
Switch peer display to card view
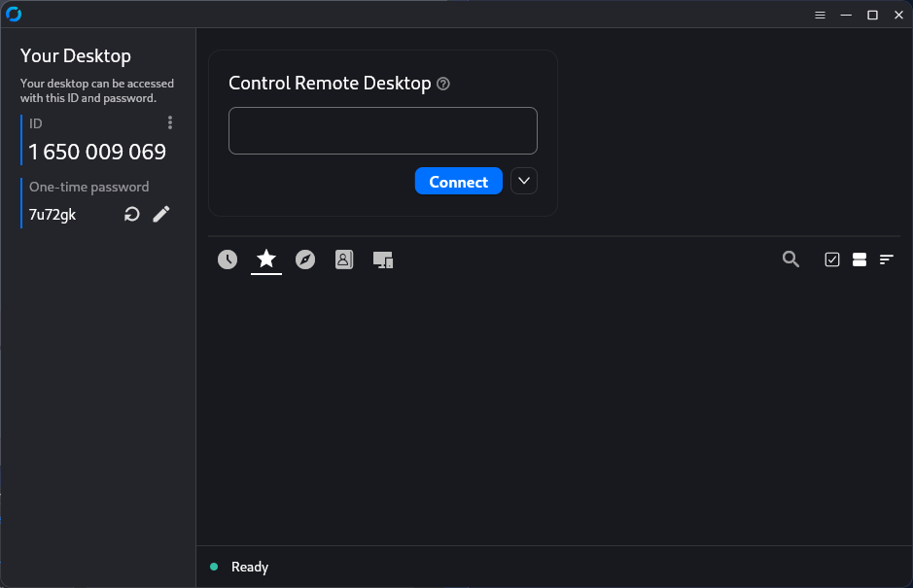[x=859, y=259]
